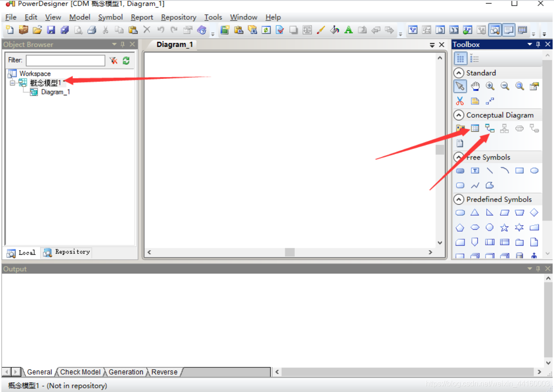The width and height of the screenshot is (554, 392).
Task: Open the Properties tool in Toolbox
Action: coord(534,86)
